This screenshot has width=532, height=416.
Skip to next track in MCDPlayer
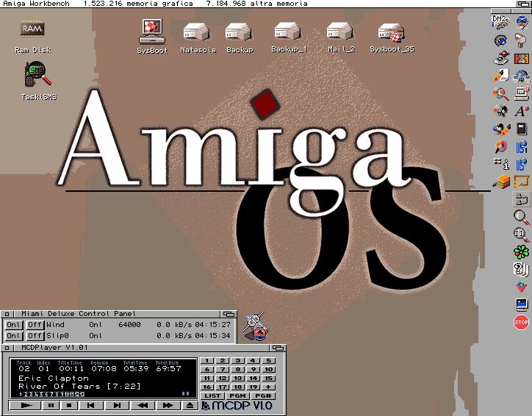(117, 405)
